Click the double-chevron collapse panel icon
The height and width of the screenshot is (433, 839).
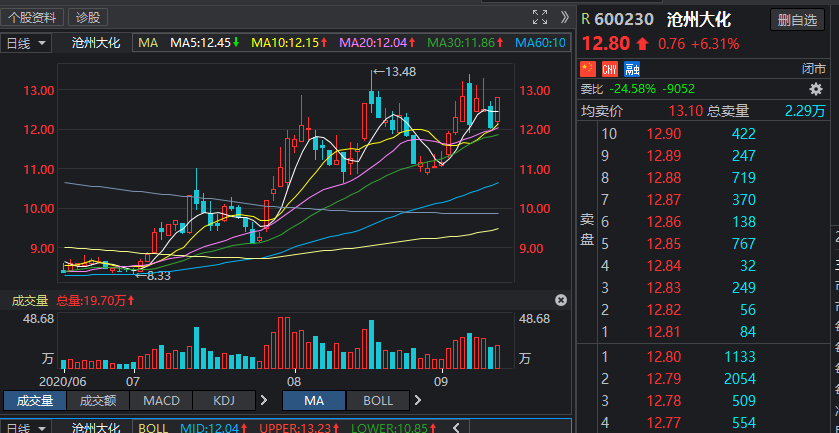click(x=565, y=17)
